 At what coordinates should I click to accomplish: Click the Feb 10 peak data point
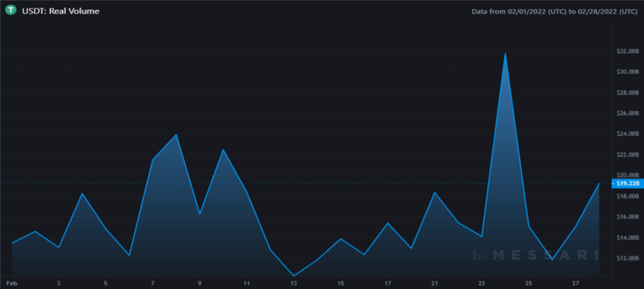pyautogui.click(x=223, y=149)
